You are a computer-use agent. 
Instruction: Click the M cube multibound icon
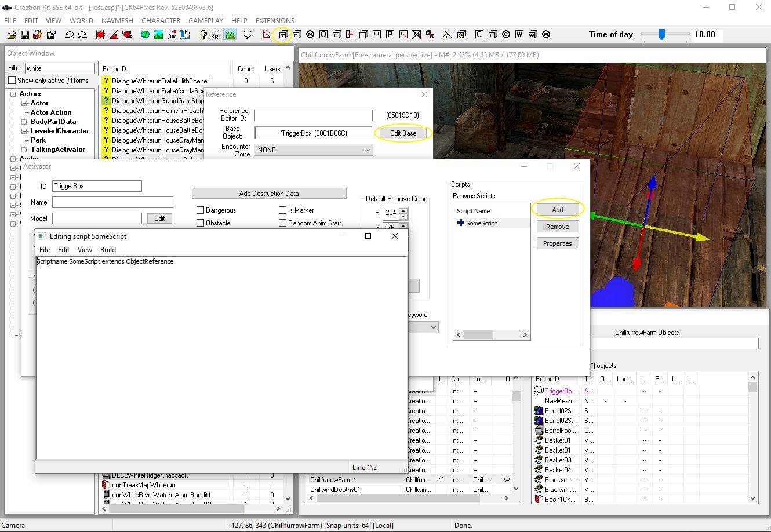[x=297, y=35]
